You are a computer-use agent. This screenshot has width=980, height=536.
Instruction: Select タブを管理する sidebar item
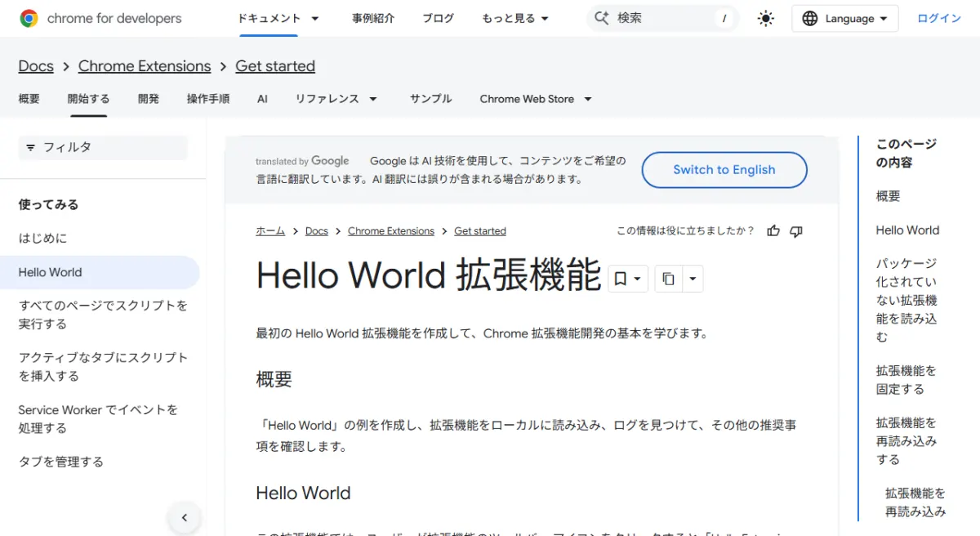[61, 462]
